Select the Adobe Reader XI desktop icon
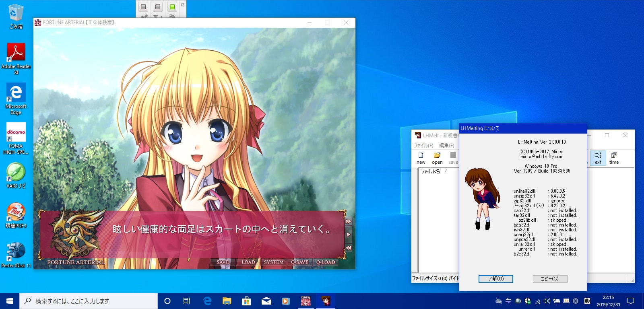Screen dimensions: 644x309 (16, 59)
